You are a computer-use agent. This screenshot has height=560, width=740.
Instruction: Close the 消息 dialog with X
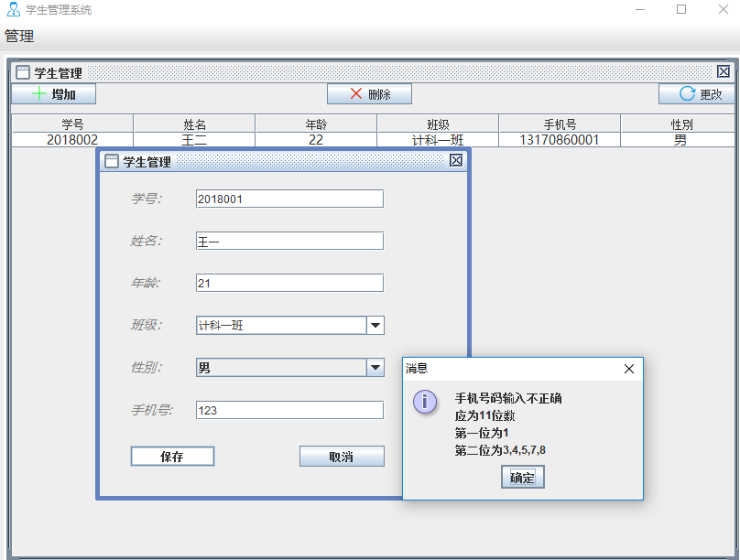[629, 369]
